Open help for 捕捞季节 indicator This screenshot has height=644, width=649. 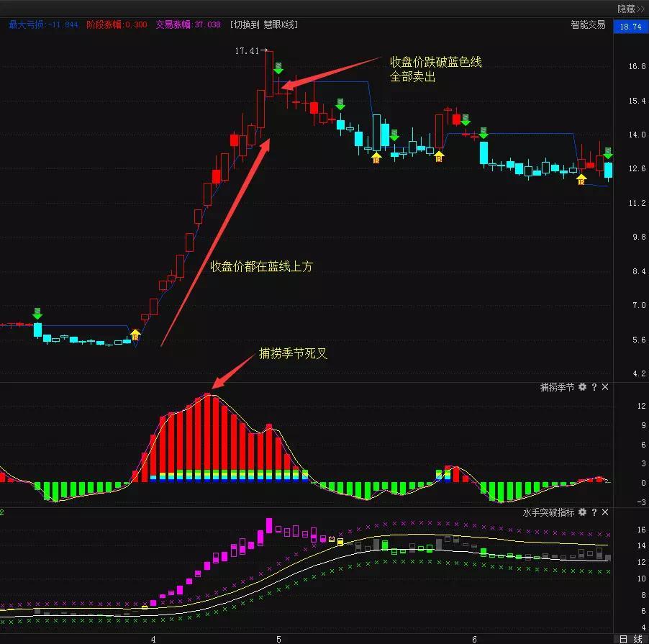594,387
